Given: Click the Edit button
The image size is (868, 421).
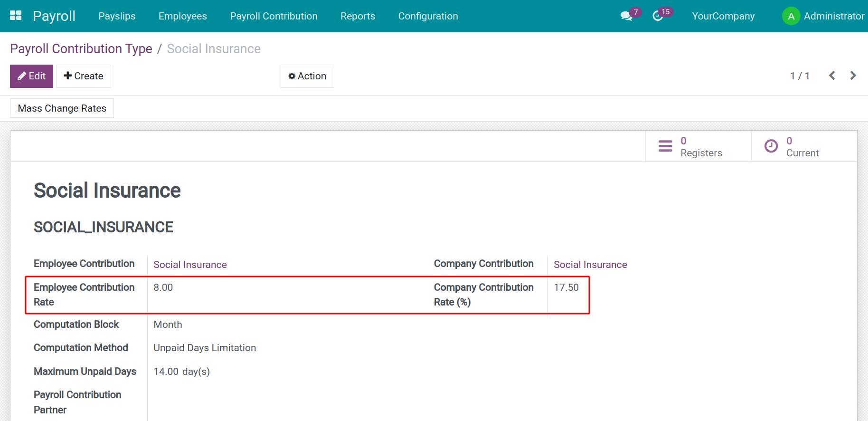Looking at the screenshot, I should pos(31,76).
